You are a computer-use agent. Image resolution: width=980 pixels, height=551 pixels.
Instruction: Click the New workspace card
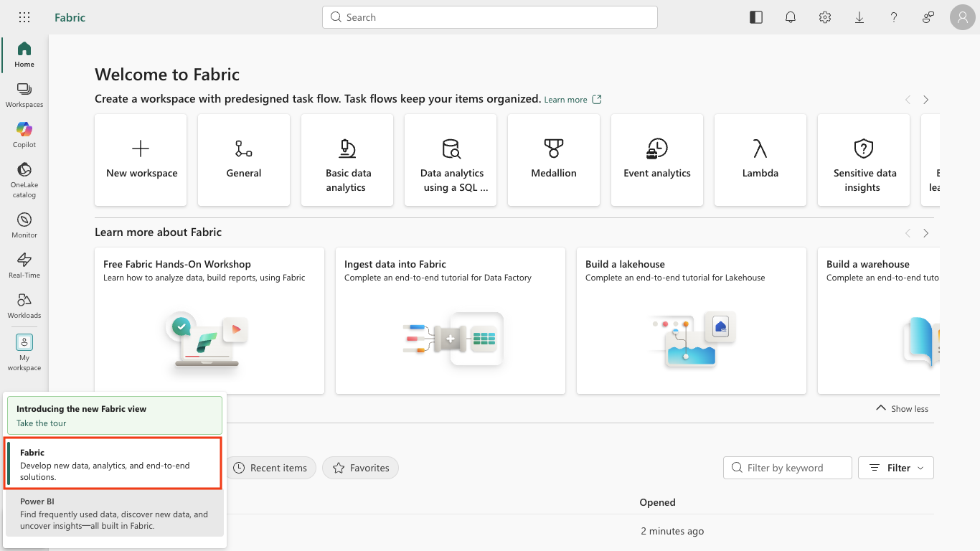pyautogui.click(x=141, y=160)
